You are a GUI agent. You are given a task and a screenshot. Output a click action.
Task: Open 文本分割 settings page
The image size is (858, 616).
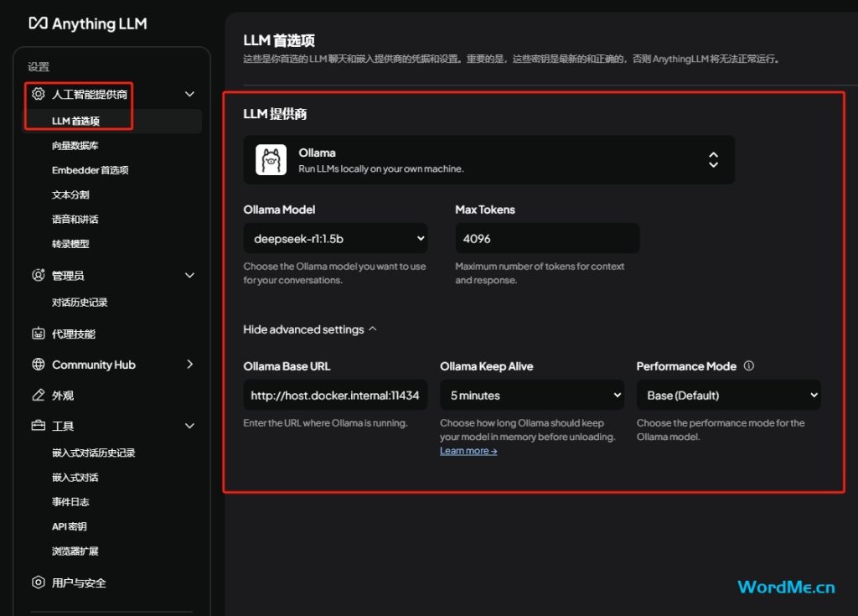[70, 195]
